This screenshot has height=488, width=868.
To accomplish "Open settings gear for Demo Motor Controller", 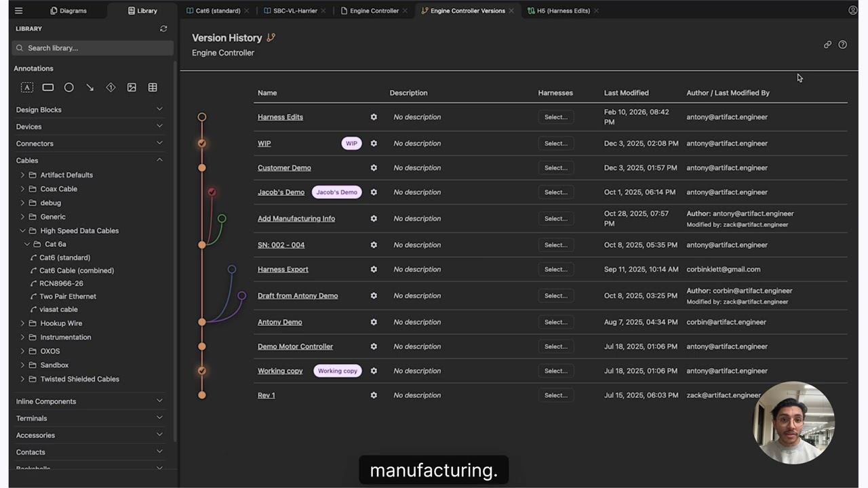I will (x=374, y=347).
